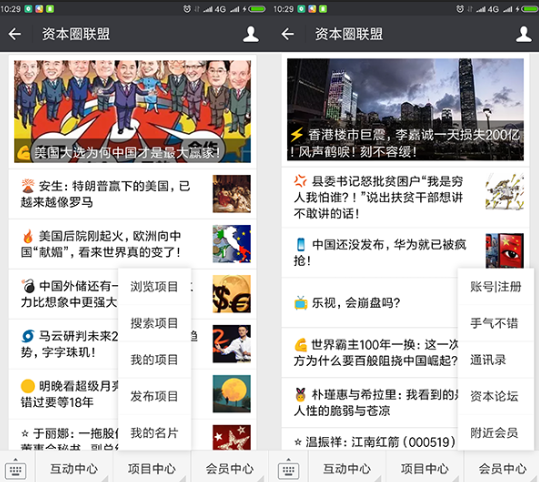This screenshot has height=482, width=539.
Task: Open the super moon article thumbnail
Action: click(231, 394)
